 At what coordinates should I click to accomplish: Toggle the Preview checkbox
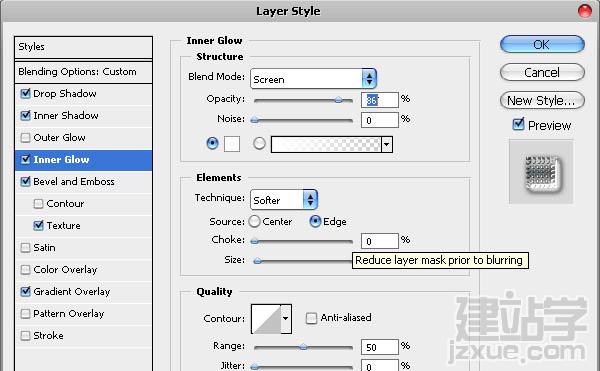[x=518, y=124]
